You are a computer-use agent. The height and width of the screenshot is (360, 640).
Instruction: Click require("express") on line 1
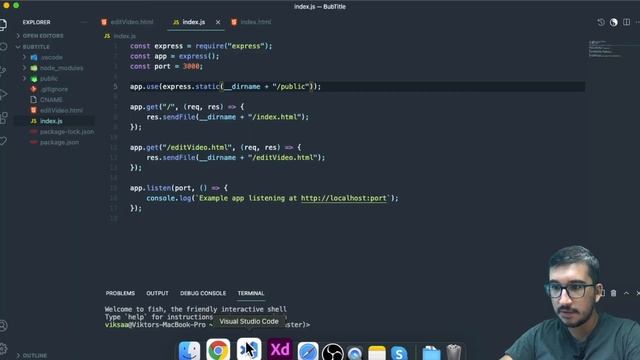click(x=231, y=46)
